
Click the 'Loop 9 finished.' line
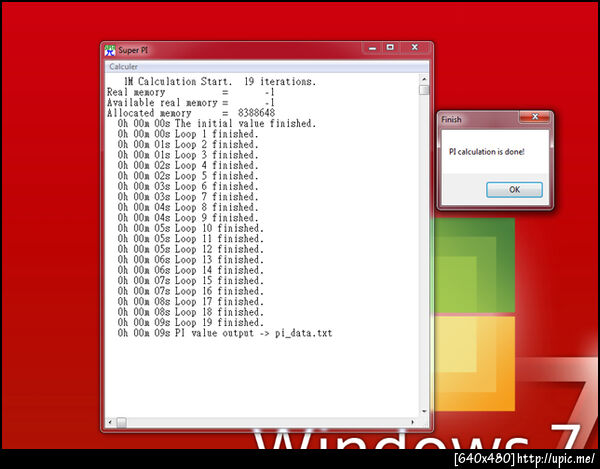[188, 218]
